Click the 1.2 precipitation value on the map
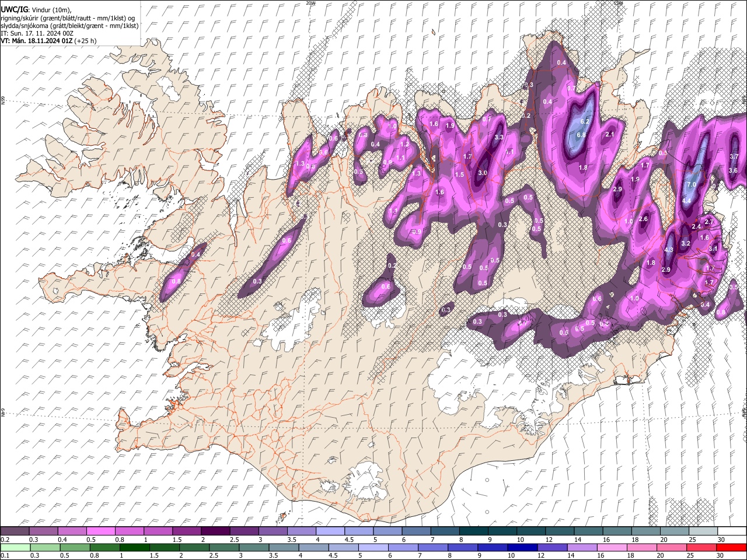Viewport: 747px width, 560px height. coord(404,145)
